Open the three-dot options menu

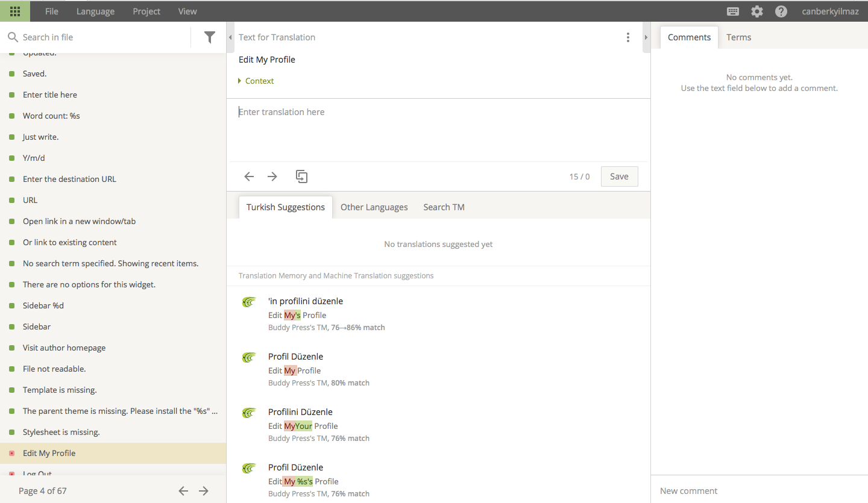pos(628,37)
